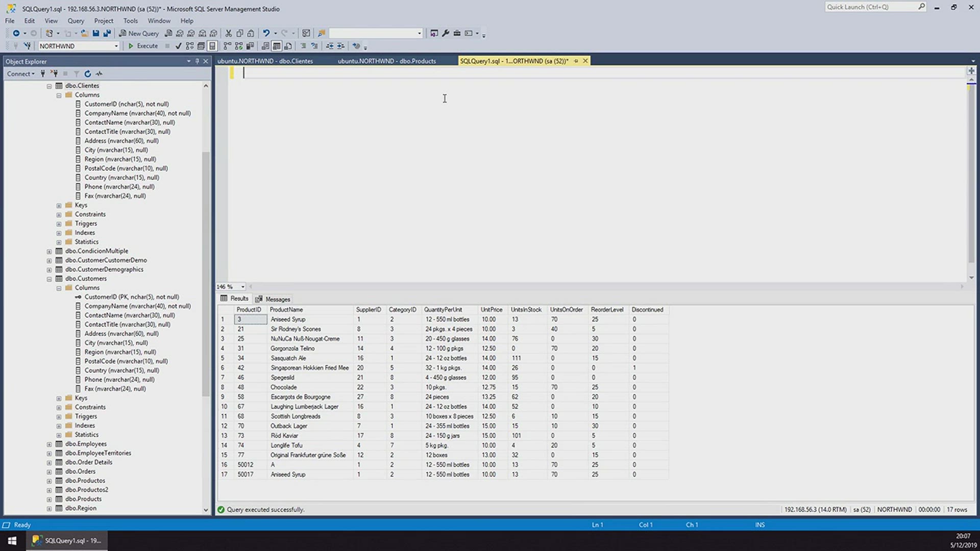Close the Object Explorer panel

(x=206, y=61)
